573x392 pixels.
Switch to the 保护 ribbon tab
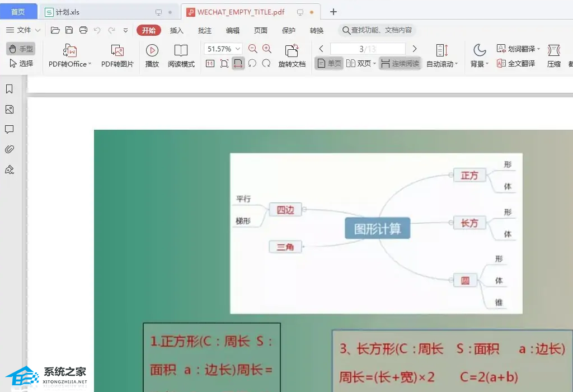tap(289, 30)
